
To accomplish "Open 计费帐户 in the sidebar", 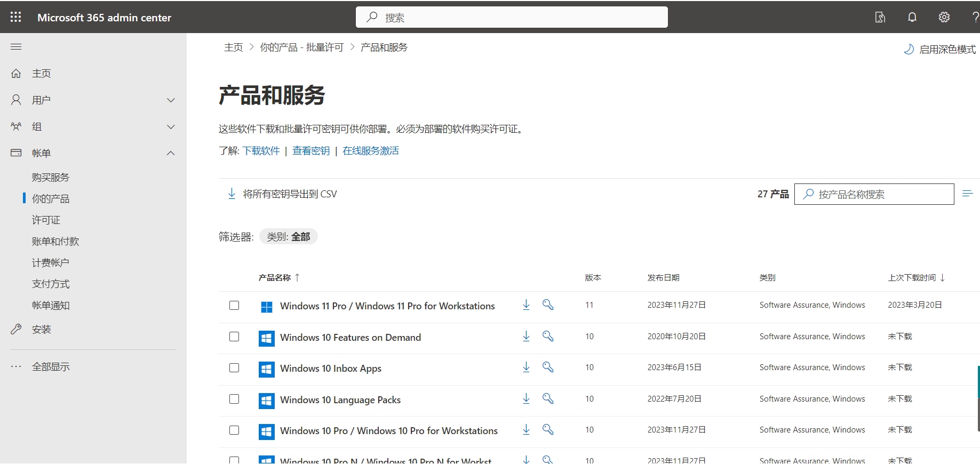I will 51,263.
